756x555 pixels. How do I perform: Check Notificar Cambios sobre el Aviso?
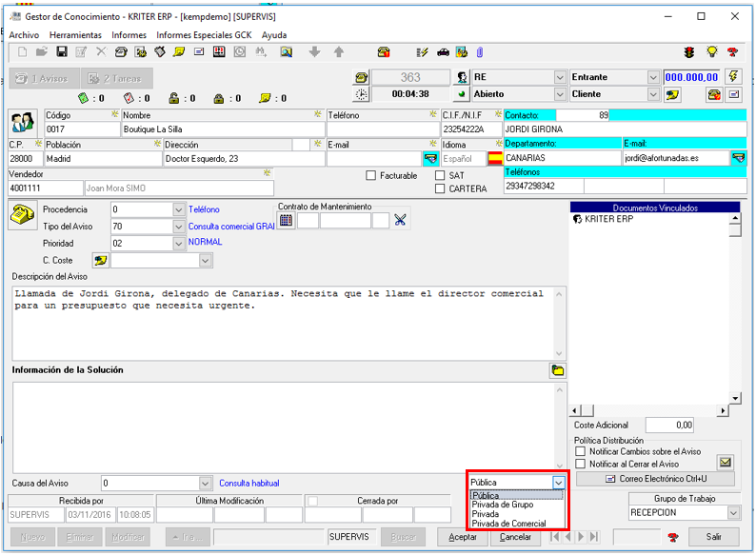click(581, 451)
